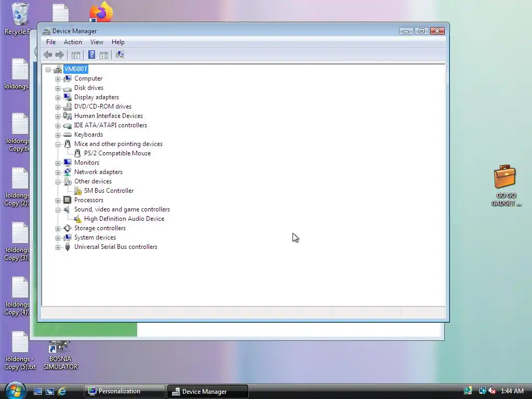Toggle the action pane toolbar icon
Image resolution: width=532 pixels, height=399 pixels.
104,55
